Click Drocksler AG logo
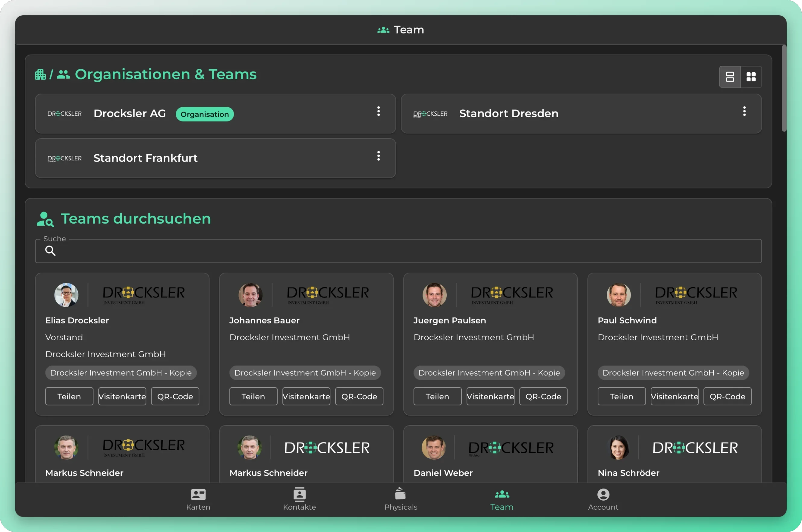The width and height of the screenshot is (802, 532). 64,114
